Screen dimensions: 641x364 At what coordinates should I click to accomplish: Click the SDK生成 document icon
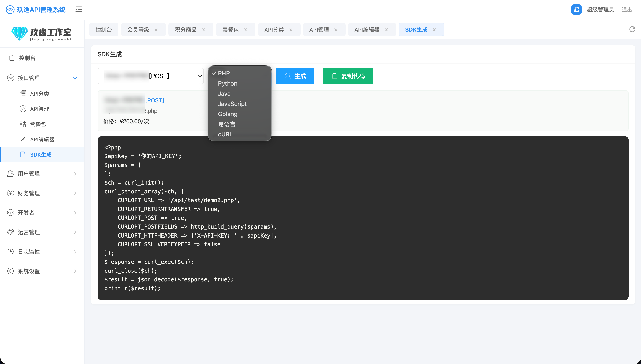(x=23, y=154)
